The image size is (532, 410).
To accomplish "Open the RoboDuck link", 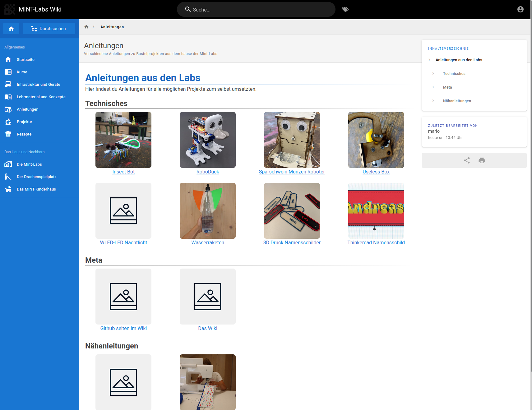I will [x=208, y=172].
